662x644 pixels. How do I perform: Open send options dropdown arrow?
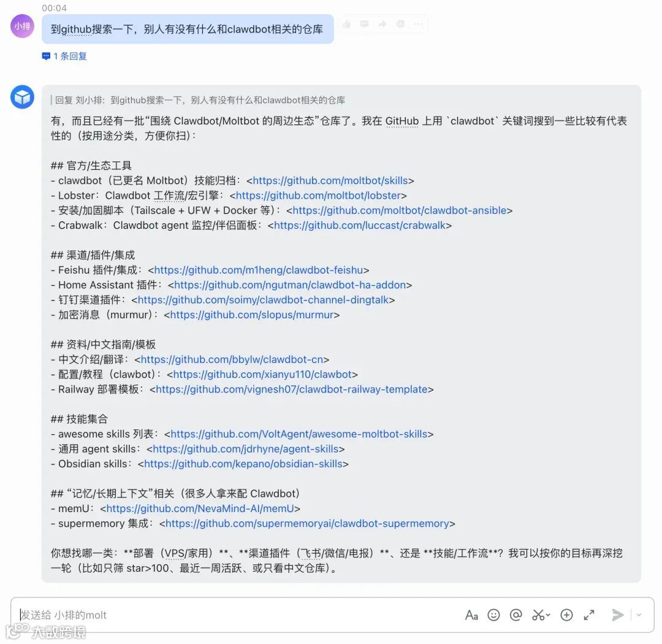click(x=639, y=615)
